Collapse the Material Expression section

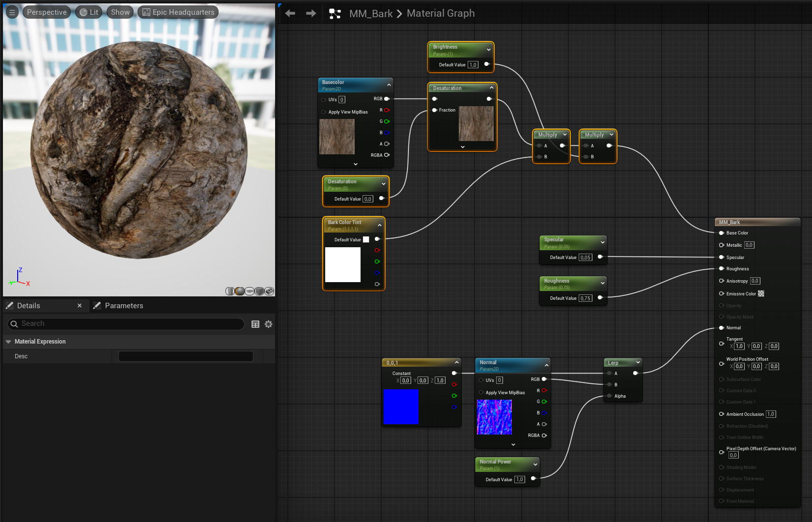click(8, 342)
